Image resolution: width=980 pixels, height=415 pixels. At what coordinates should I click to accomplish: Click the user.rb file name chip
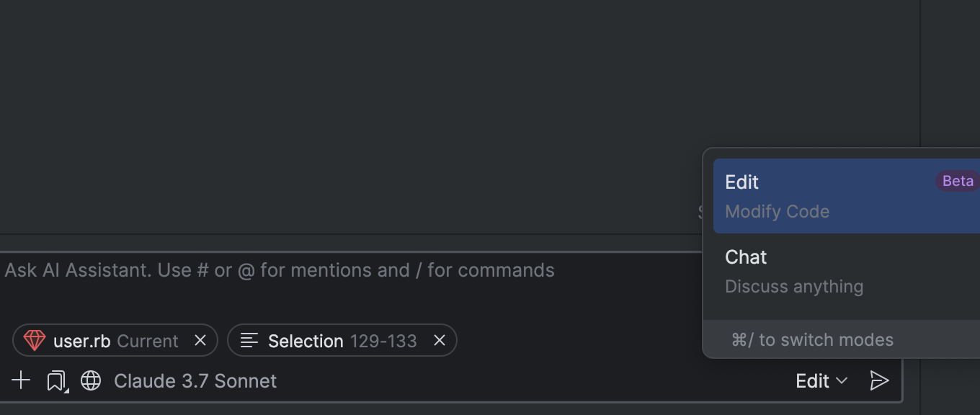(81, 341)
